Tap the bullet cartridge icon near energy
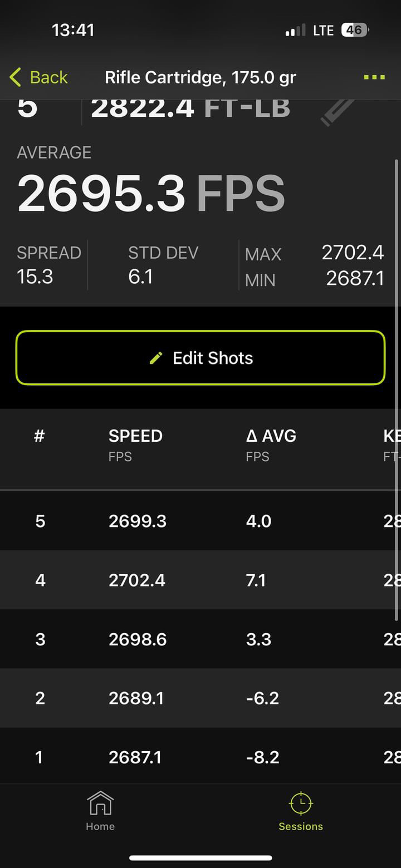Image resolution: width=401 pixels, height=868 pixels. pos(338,111)
